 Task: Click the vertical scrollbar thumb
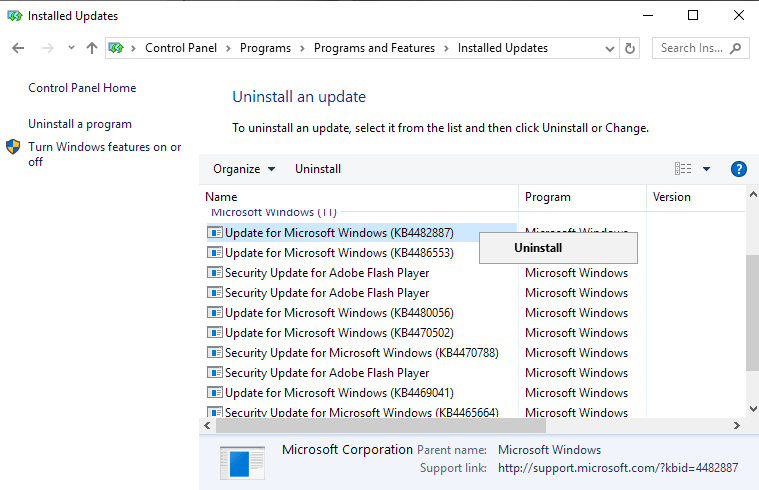pos(753,313)
